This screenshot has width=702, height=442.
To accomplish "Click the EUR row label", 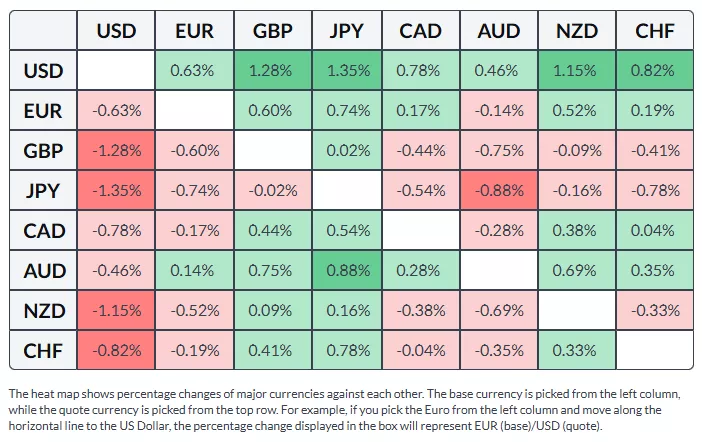I will 43,111.
